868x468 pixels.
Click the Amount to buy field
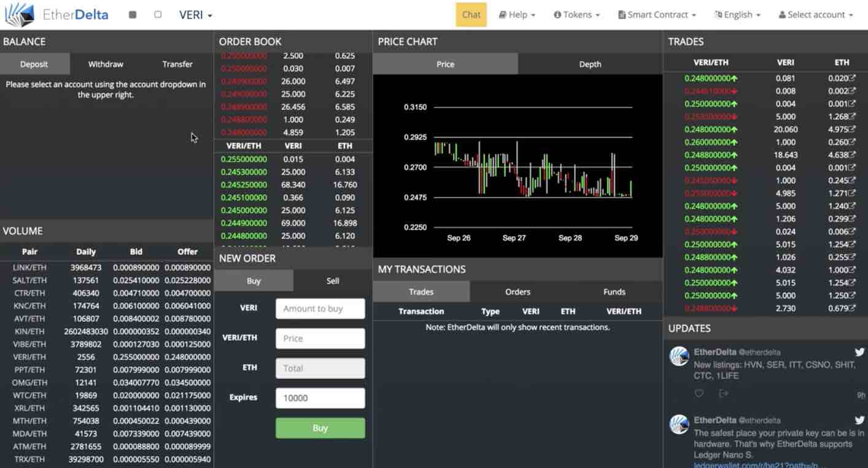[320, 309]
